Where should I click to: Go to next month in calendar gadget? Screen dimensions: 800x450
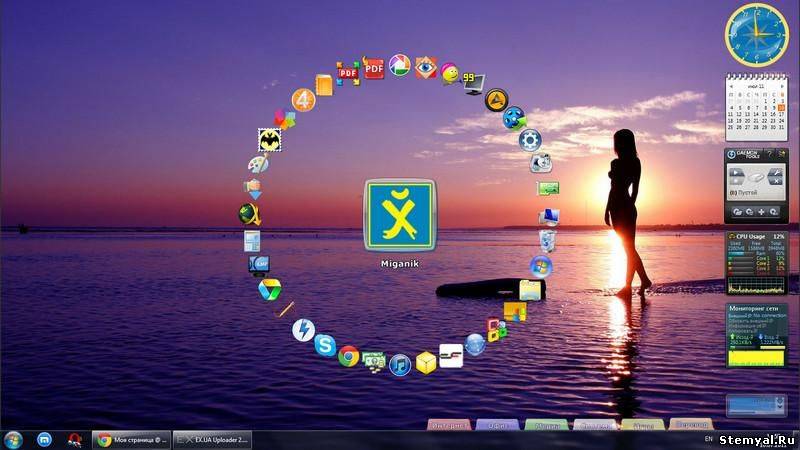(x=781, y=86)
